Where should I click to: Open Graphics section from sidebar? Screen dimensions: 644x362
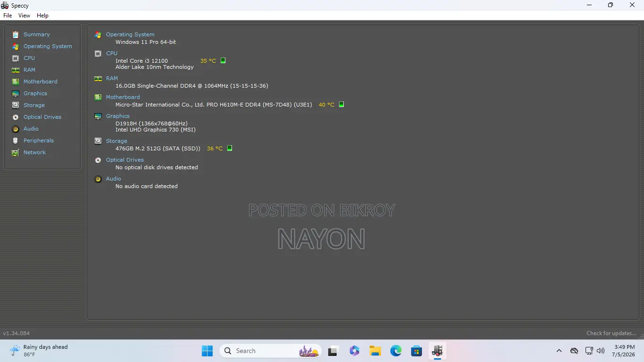pos(35,93)
